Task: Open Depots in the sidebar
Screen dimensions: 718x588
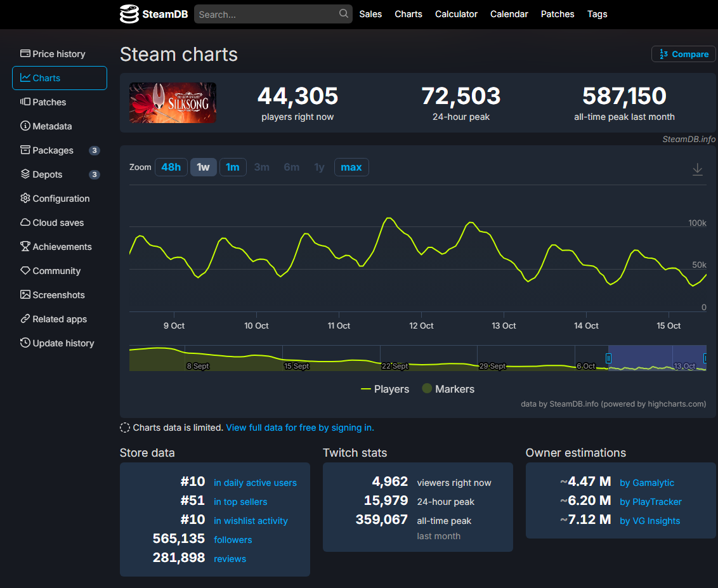Action: [60, 174]
